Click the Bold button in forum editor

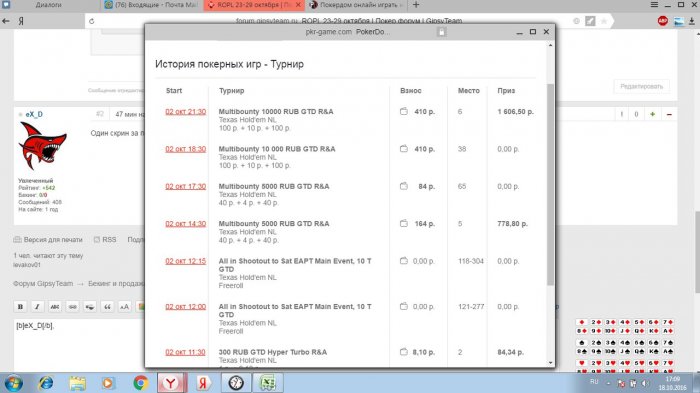coord(20,307)
